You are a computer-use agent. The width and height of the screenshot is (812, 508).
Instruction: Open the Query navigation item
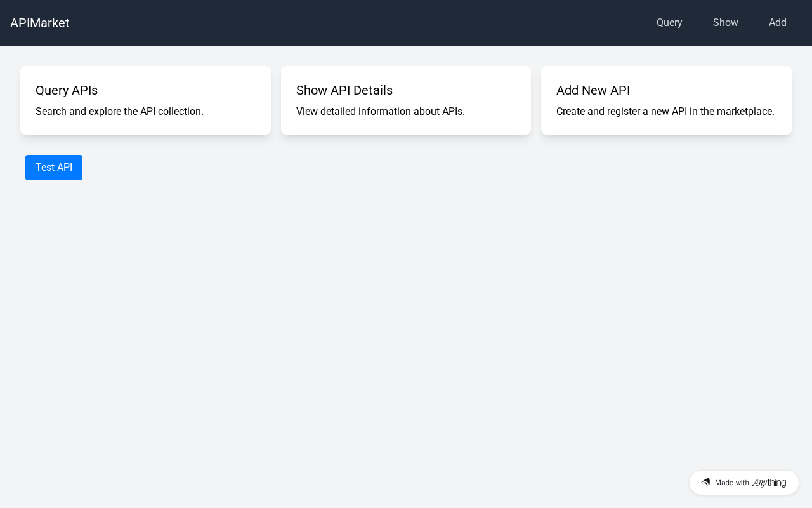pyautogui.click(x=669, y=23)
